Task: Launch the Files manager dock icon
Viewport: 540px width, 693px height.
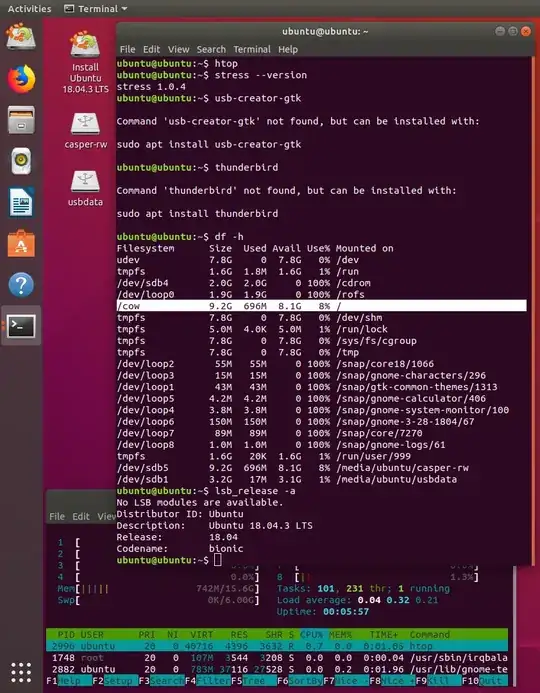Action: point(21,120)
